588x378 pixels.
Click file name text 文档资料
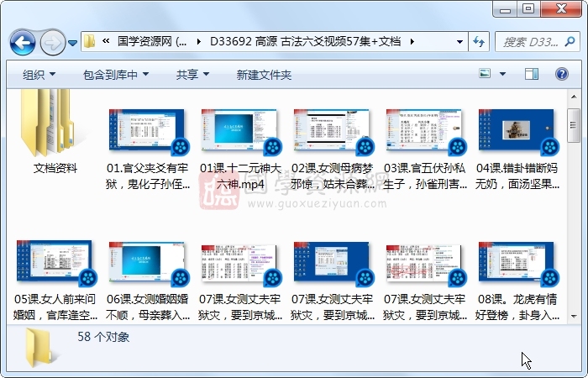tap(55, 168)
